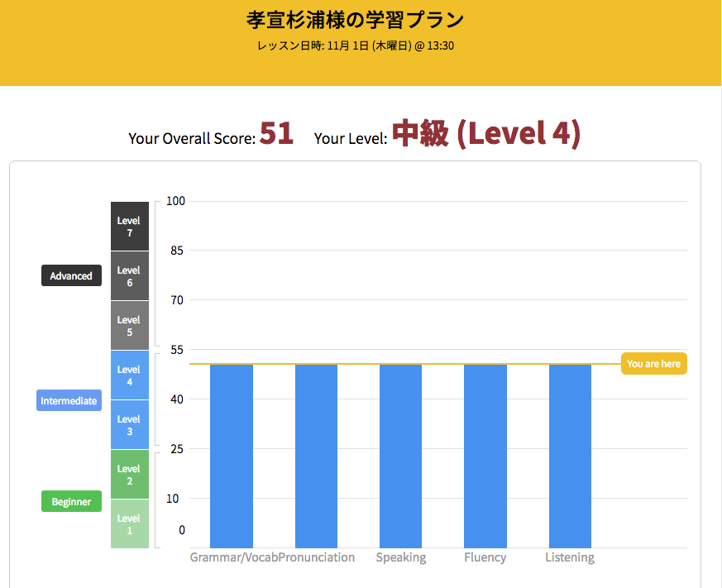The height and width of the screenshot is (588, 722).
Task: Click the Level 7 block
Action: (129, 227)
